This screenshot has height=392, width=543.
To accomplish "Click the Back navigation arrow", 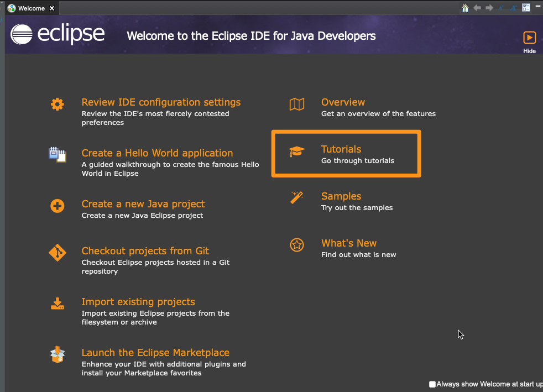I will pyautogui.click(x=477, y=8).
